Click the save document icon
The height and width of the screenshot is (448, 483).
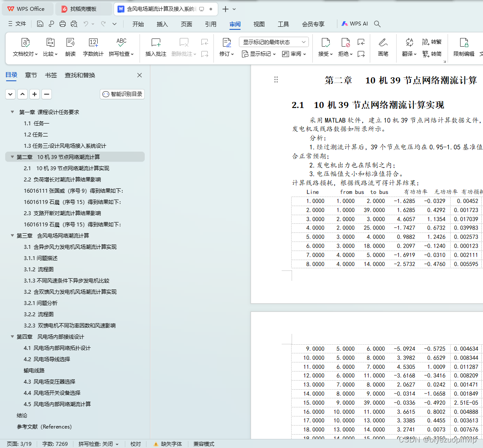(40, 24)
